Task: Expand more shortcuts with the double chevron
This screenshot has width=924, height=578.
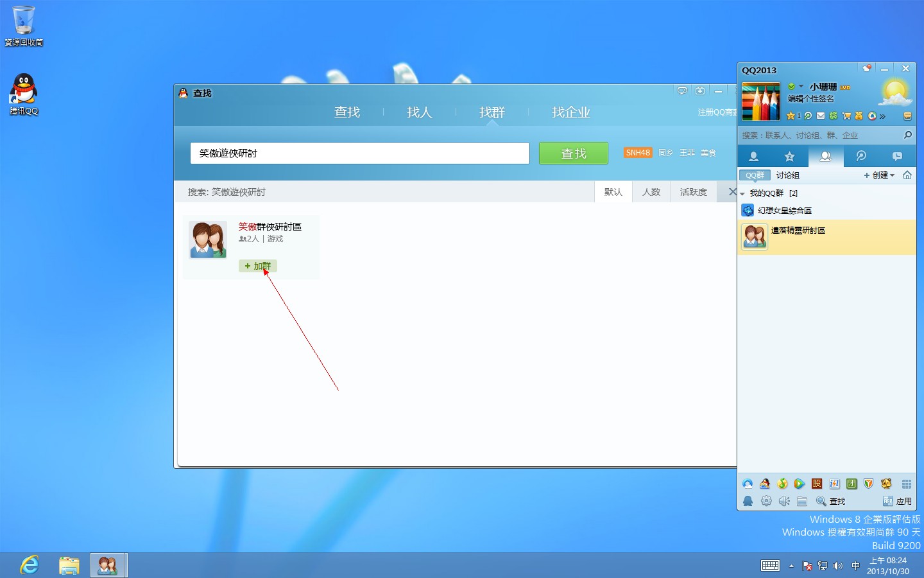Action: click(883, 117)
